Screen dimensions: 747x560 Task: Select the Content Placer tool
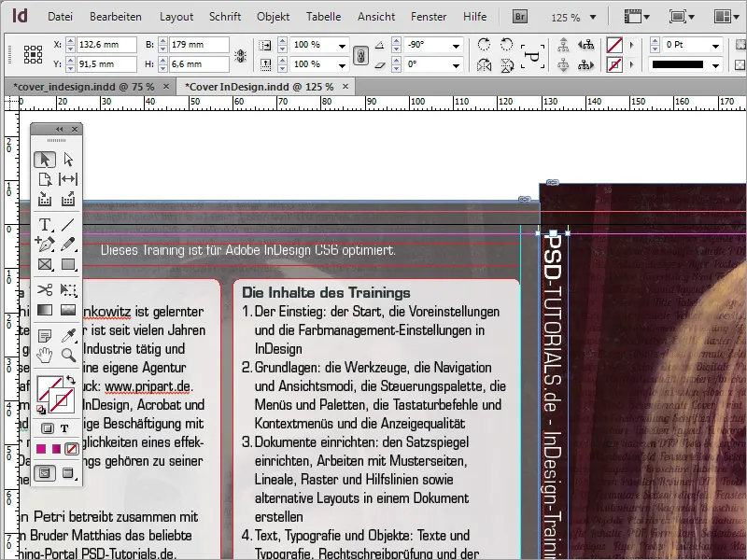68,199
